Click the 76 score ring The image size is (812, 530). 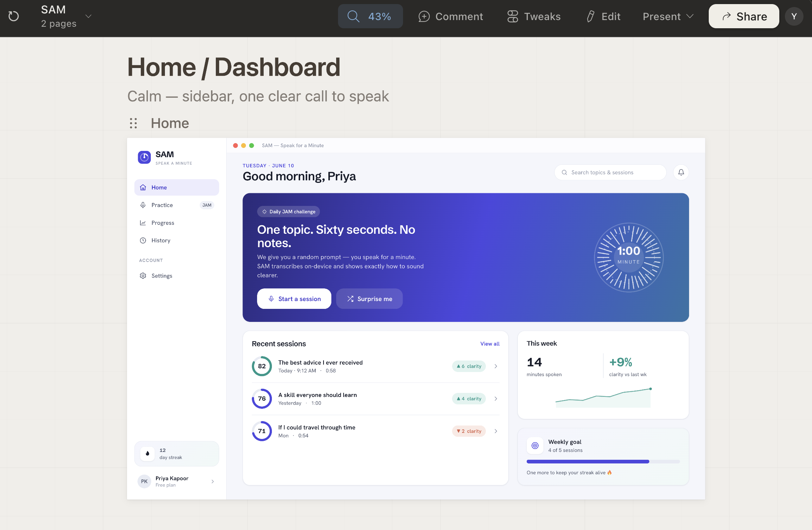point(262,398)
